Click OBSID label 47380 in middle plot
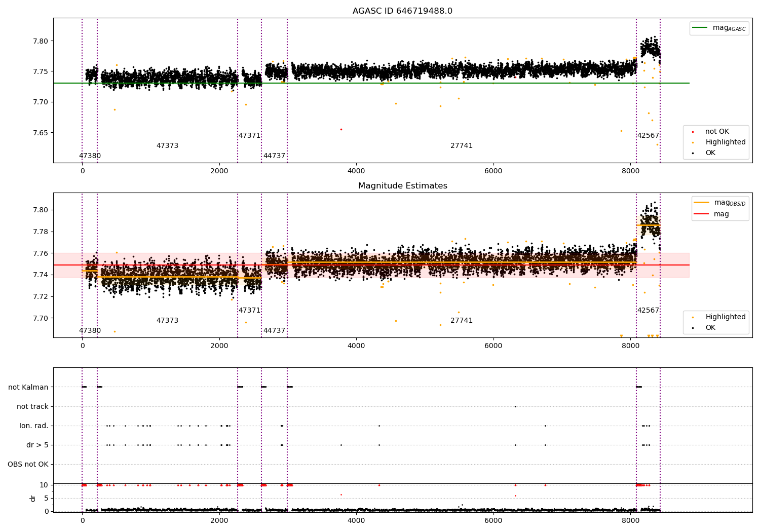The width and height of the screenshot is (760, 532). pyautogui.click(x=90, y=331)
